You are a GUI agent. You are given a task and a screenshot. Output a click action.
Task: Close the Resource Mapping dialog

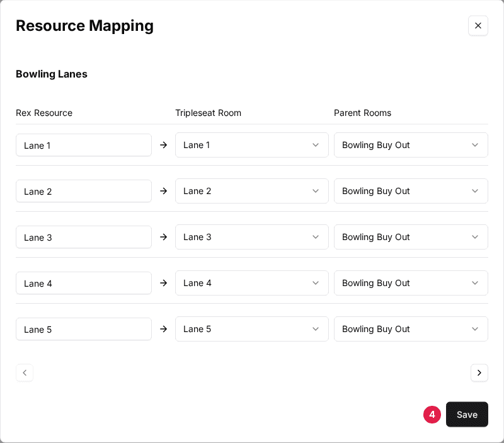click(478, 26)
